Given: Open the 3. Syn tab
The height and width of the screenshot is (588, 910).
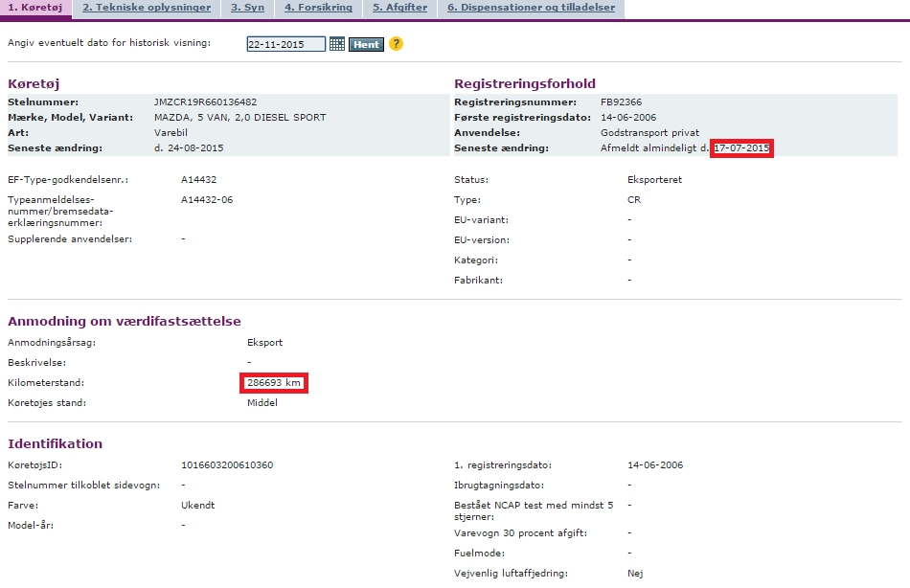Looking at the screenshot, I should [248, 8].
